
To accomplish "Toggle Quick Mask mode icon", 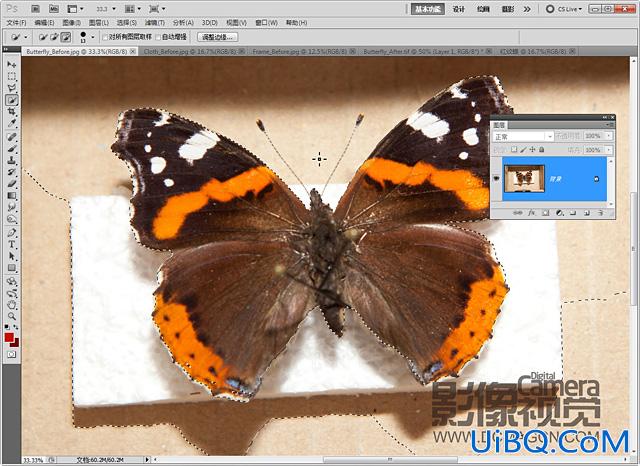I will (11, 355).
